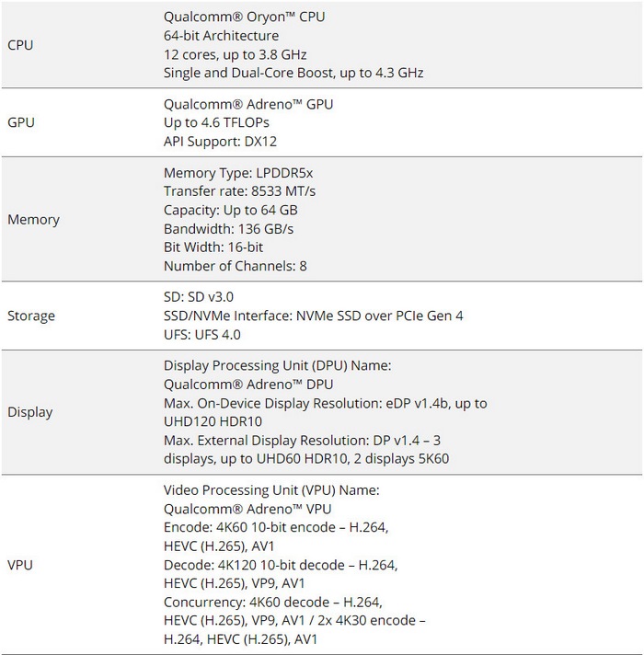Click the 'Up to 4.6 TFLOPs' line
The image size is (644, 655).
point(216,123)
